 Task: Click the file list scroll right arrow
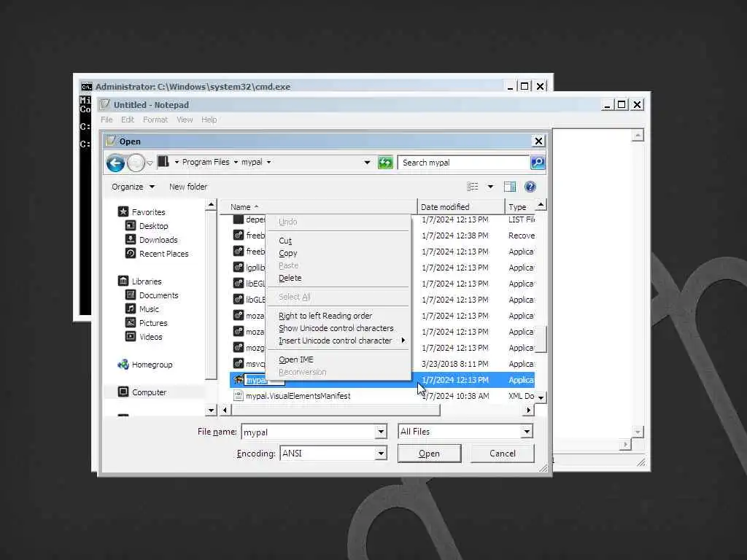click(528, 410)
